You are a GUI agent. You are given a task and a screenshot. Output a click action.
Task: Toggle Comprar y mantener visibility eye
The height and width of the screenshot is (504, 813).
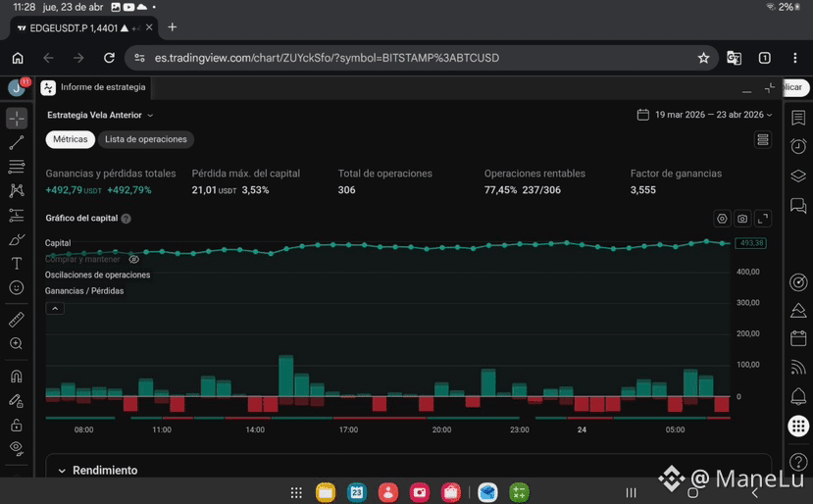(x=133, y=259)
